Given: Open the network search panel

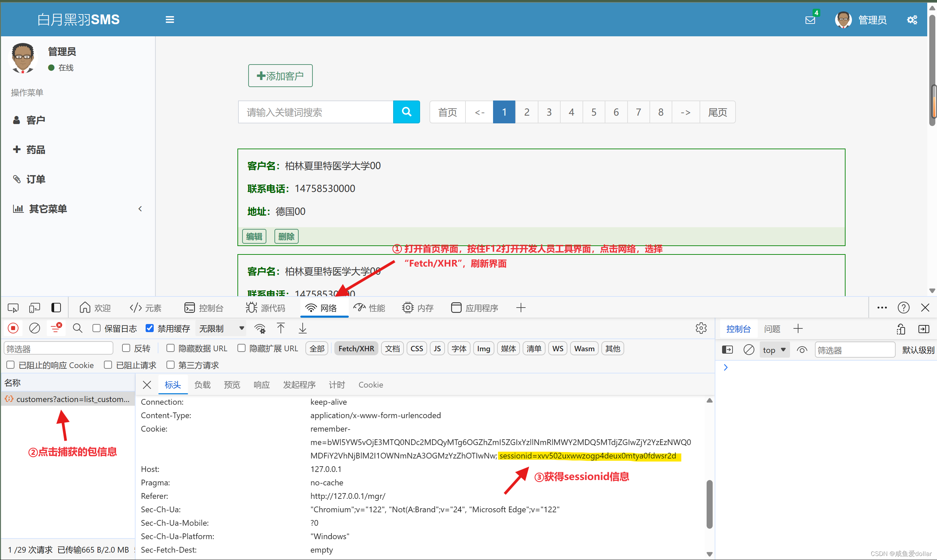Looking at the screenshot, I should [x=77, y=328].
